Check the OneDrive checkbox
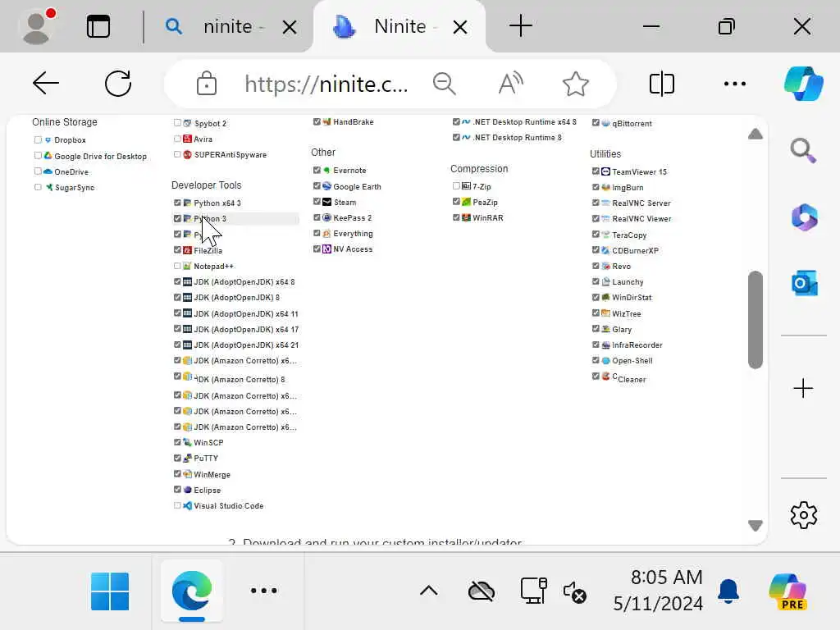Image resolution: width=840 pixels, height=630 pixels. (x=38, y=171)
